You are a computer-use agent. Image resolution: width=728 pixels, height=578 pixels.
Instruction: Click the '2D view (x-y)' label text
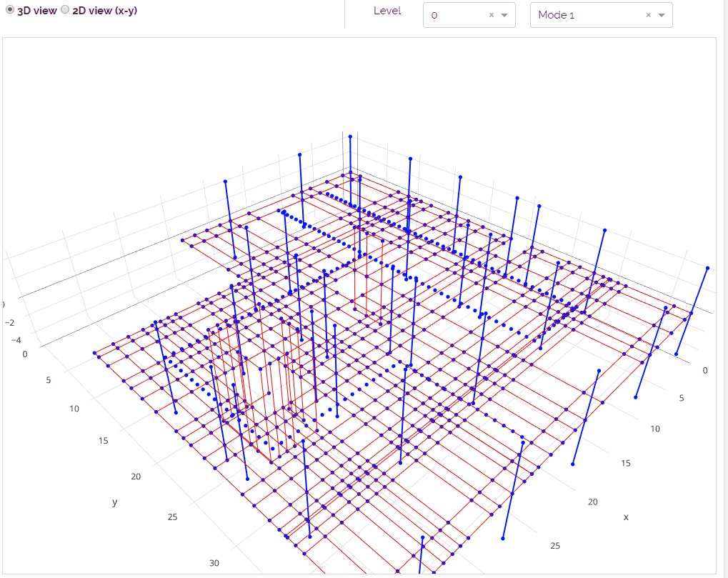104,10
